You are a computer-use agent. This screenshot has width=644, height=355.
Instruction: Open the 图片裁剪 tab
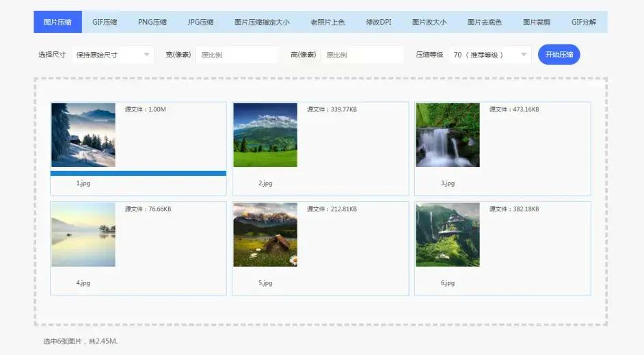point(536,22)
